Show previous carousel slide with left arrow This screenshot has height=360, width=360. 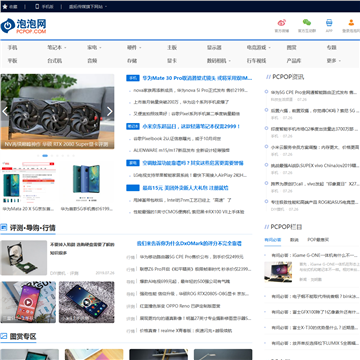click(5, 111)
